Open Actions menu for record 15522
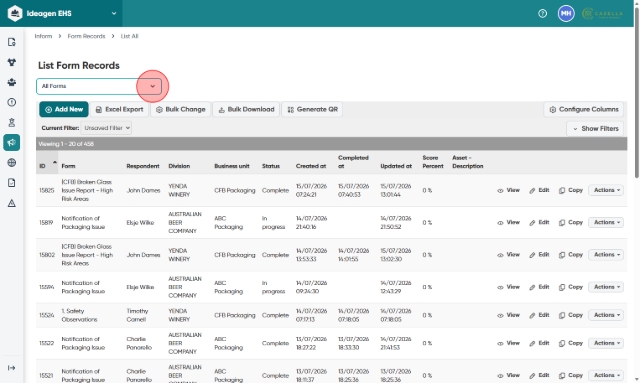The width and height of the screenshot is (640, 383). [x=606, y=343]
